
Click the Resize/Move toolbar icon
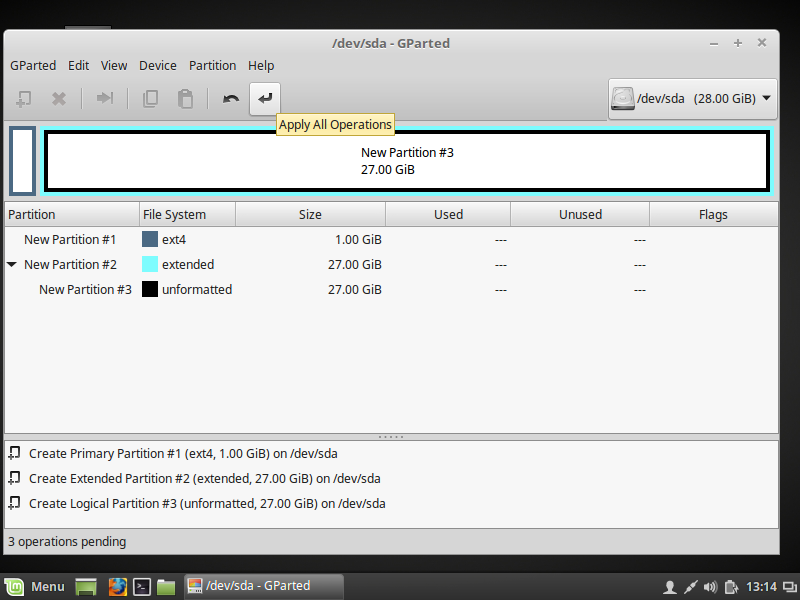tap(105, 98)
